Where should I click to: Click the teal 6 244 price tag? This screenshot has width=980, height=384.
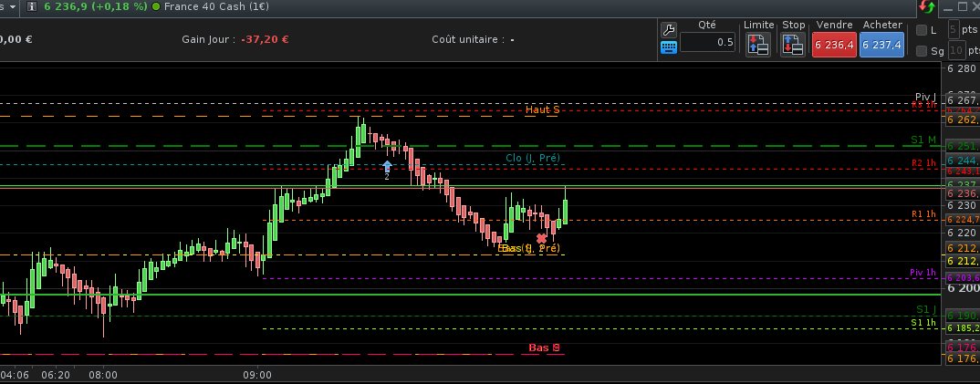coord(963,161)
